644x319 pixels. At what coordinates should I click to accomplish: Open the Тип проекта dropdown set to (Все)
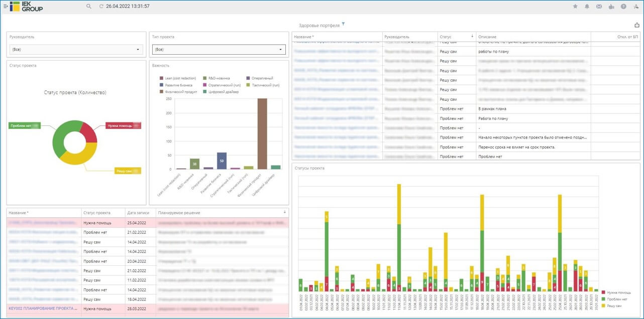pyautogui.click(x=219, y=49)
